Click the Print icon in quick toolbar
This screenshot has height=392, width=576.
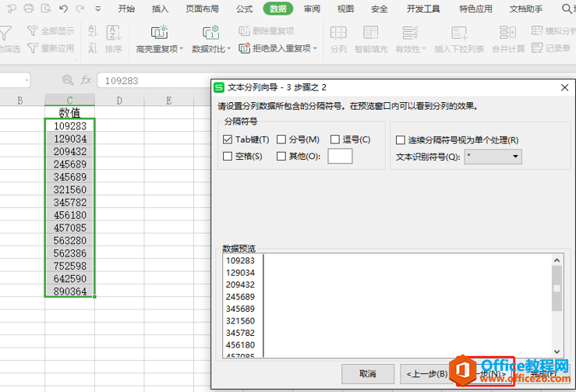point(29,8)
